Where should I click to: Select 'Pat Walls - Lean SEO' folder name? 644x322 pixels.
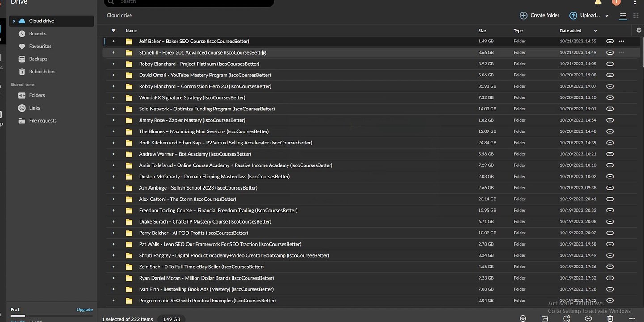coord(220,244)
